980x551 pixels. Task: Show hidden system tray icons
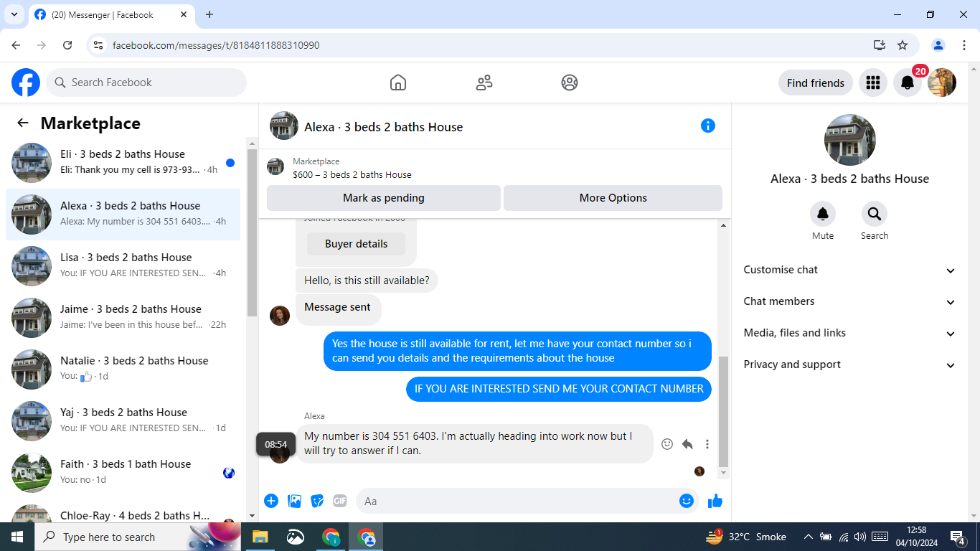(x=808, y=537)
